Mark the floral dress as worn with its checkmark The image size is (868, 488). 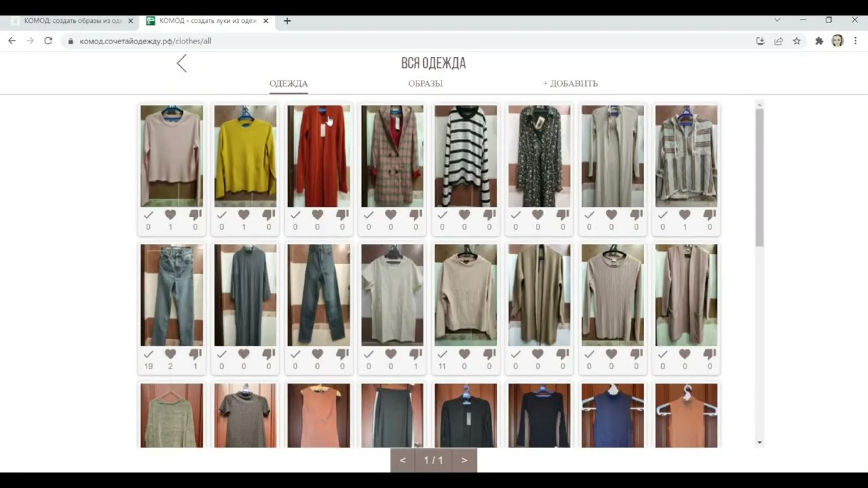[515, 215]
